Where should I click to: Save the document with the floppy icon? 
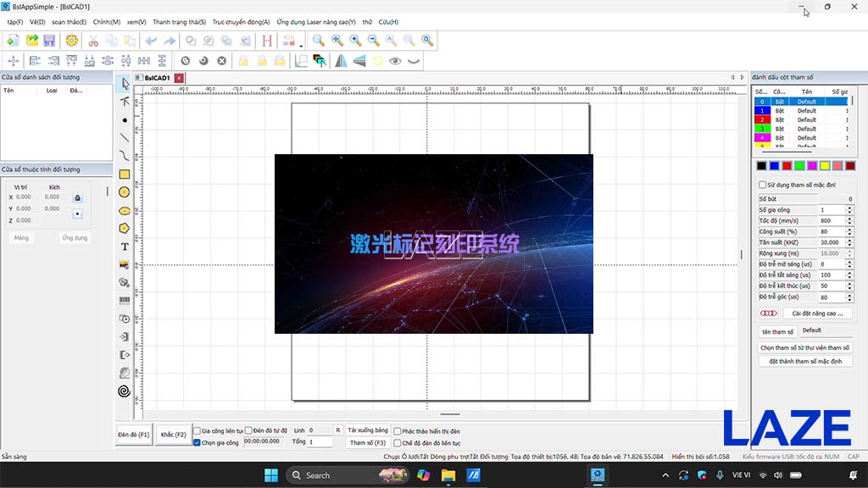tap(49, 41)
